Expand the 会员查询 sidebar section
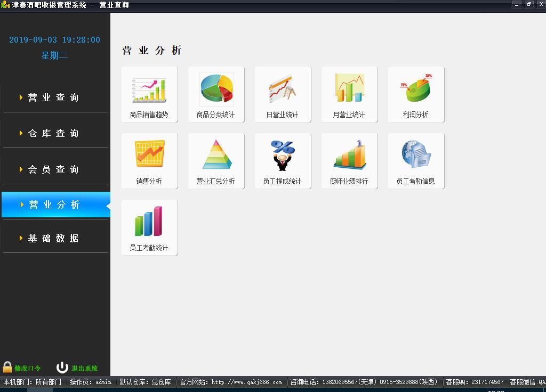Viewport: 546px width, 392px height. (x=54, y=169)
